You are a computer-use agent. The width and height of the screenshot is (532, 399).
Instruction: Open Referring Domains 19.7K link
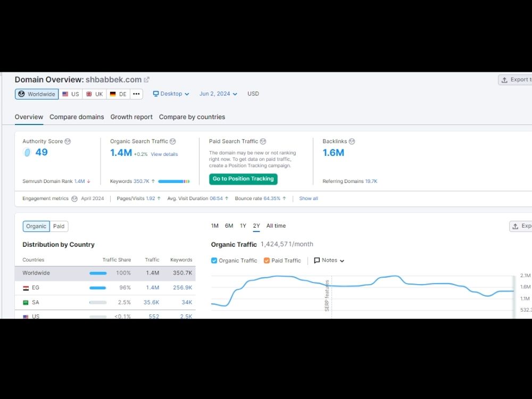coord(371,181)
